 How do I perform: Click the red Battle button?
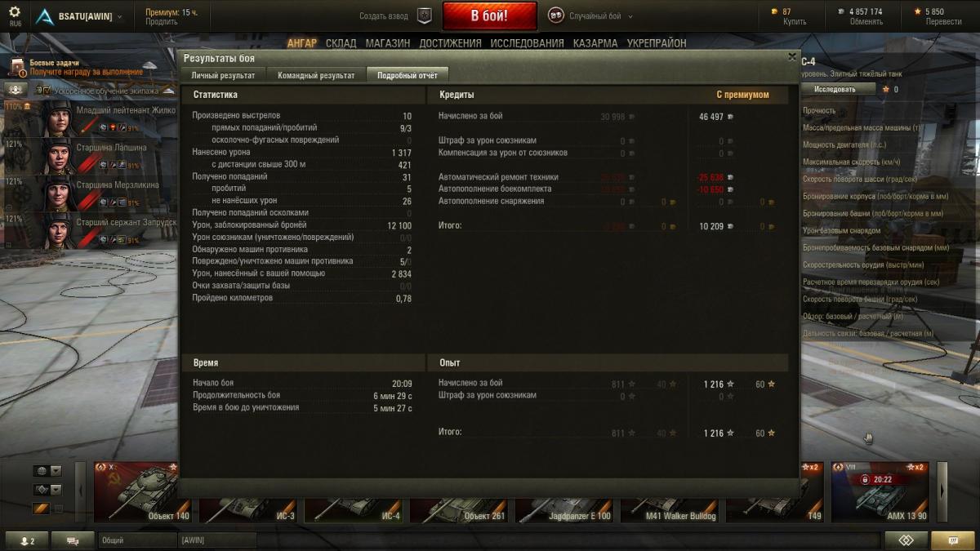490,16
